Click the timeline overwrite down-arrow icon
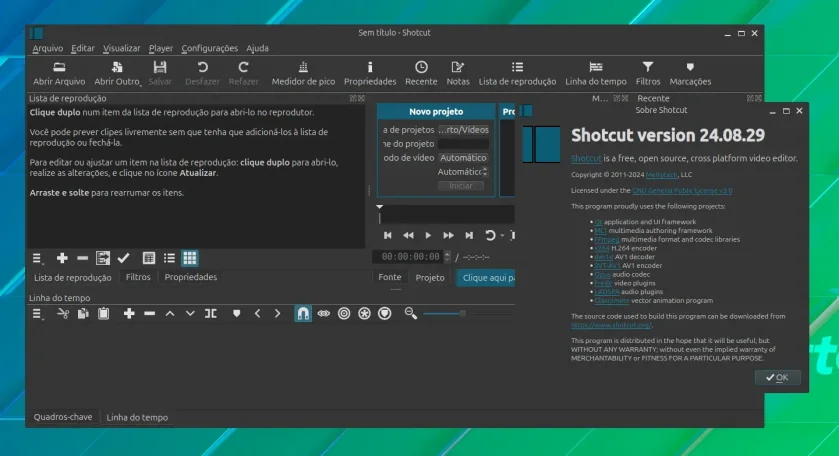The width and height of the screenshot is (840, 456). tap(190, 313)
